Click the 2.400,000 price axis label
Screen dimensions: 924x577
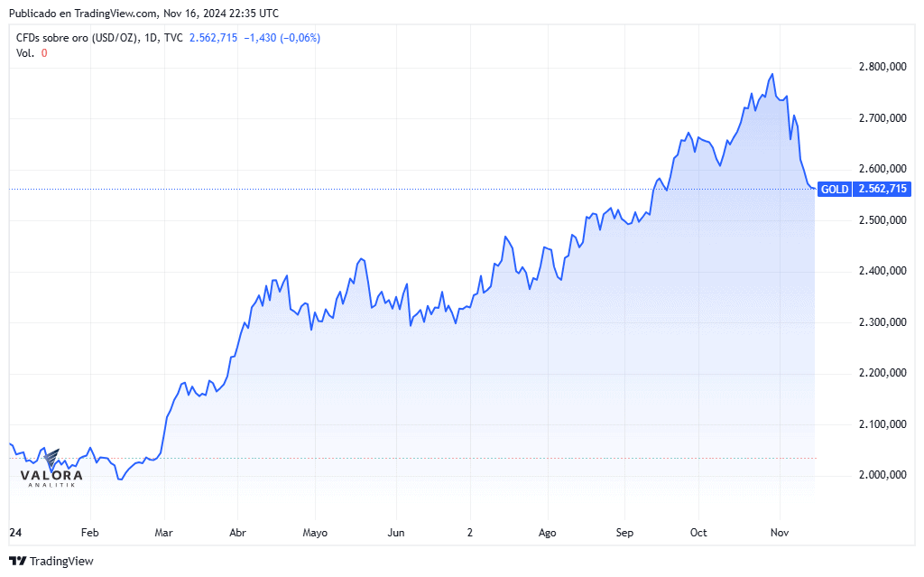click(x=882, y=272)
